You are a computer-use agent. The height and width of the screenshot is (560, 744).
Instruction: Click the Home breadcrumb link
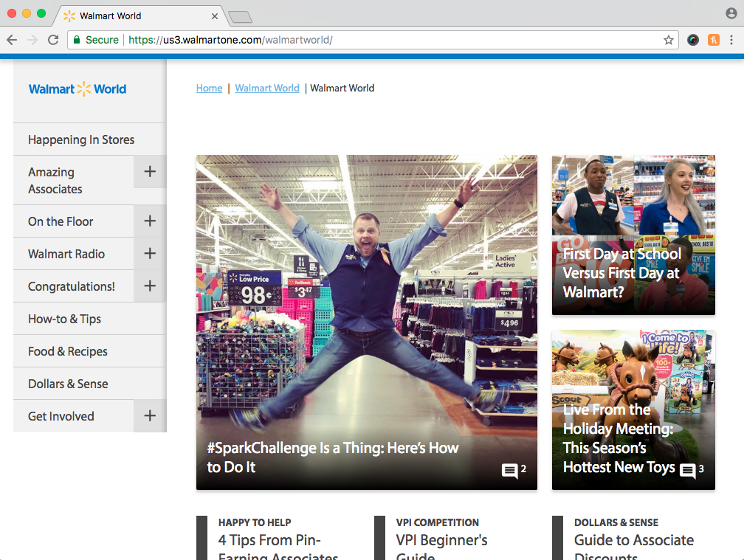209,88
